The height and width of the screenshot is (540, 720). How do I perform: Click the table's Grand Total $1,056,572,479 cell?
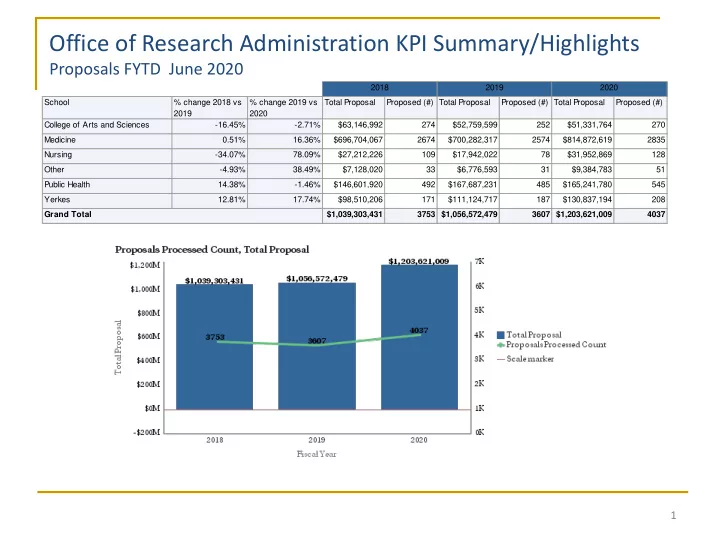468,214
